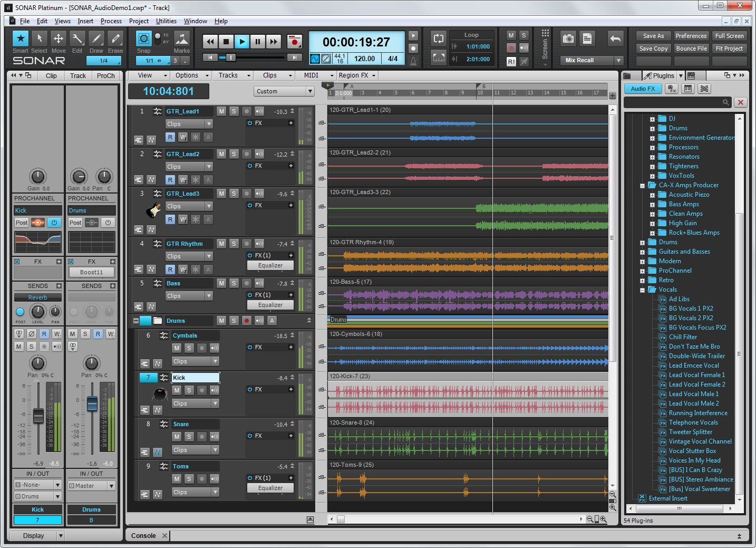Open the Marks module icon

pyautogui.click(x=182, y=39)
